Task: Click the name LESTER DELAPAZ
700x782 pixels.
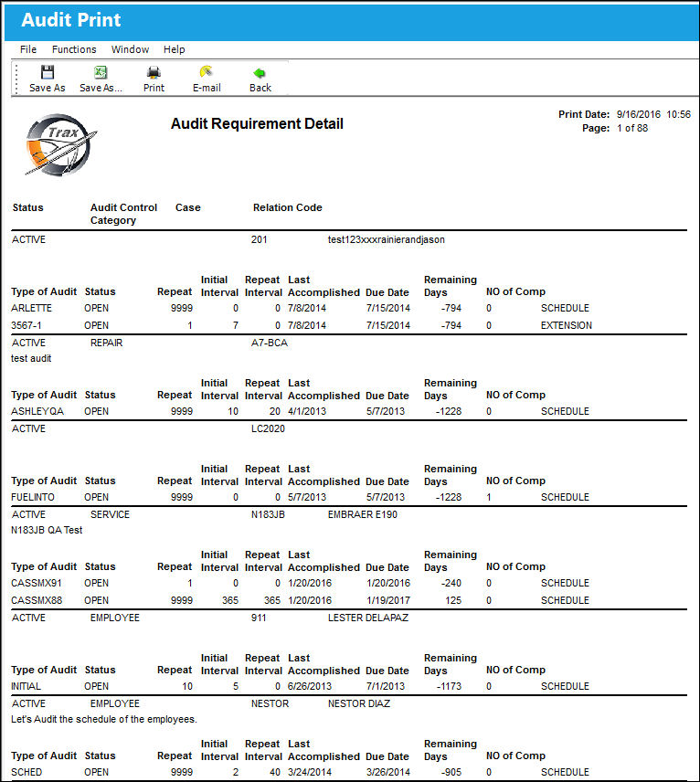Action: (x=368, y=618)
